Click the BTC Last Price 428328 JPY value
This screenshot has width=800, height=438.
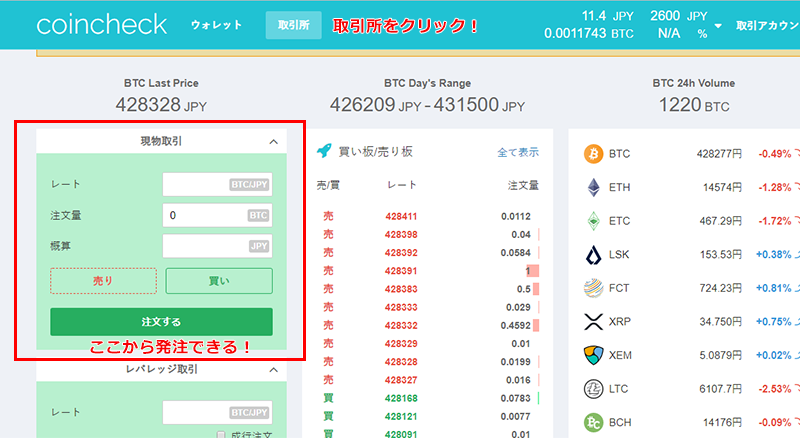pyautogui.click(x=161, y=105)
